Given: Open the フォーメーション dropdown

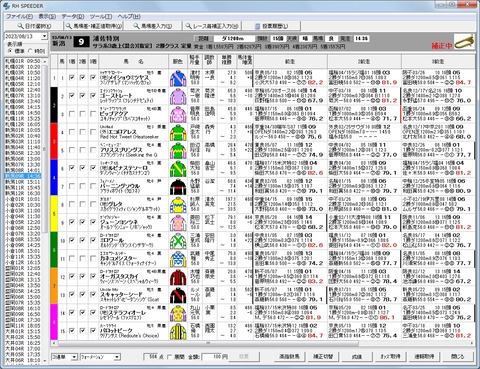Looking at the screenshot, I should 117,357.
